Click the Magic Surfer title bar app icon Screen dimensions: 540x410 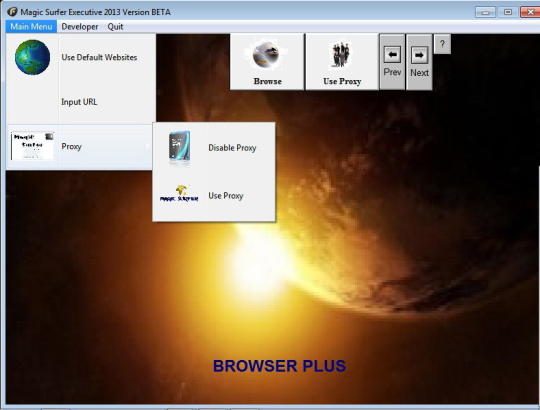click(x=12, y=12)
